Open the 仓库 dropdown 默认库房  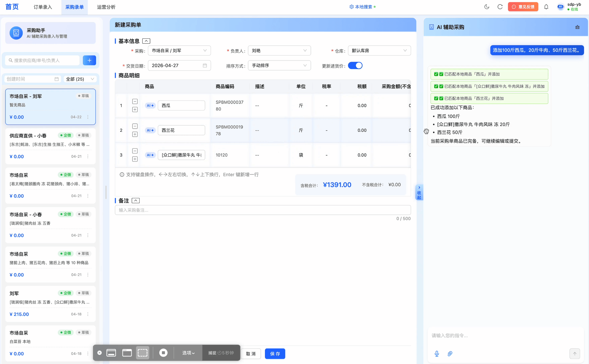point(379,51)
